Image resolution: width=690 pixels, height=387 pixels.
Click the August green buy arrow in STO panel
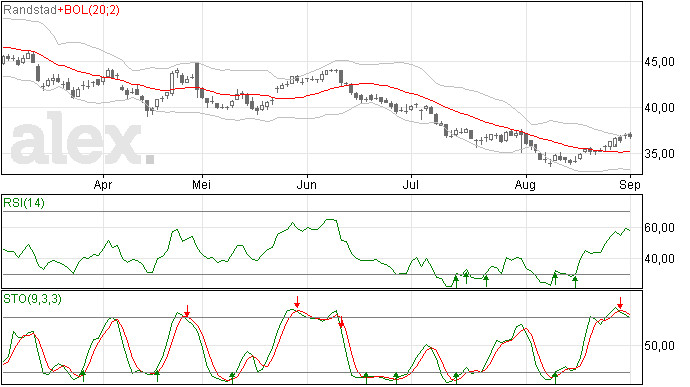click(555, 378)
